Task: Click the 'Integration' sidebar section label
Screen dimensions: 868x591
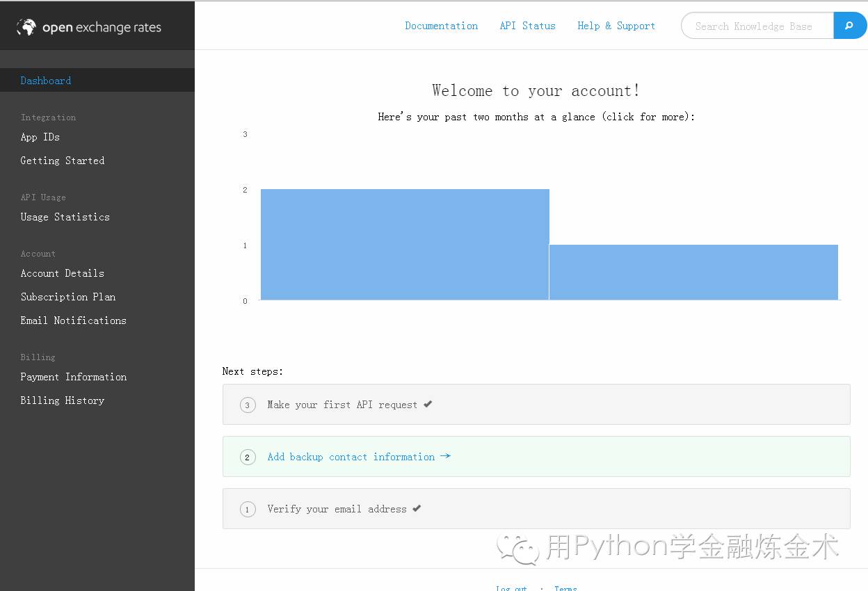Action: click(x=48, y=118)
